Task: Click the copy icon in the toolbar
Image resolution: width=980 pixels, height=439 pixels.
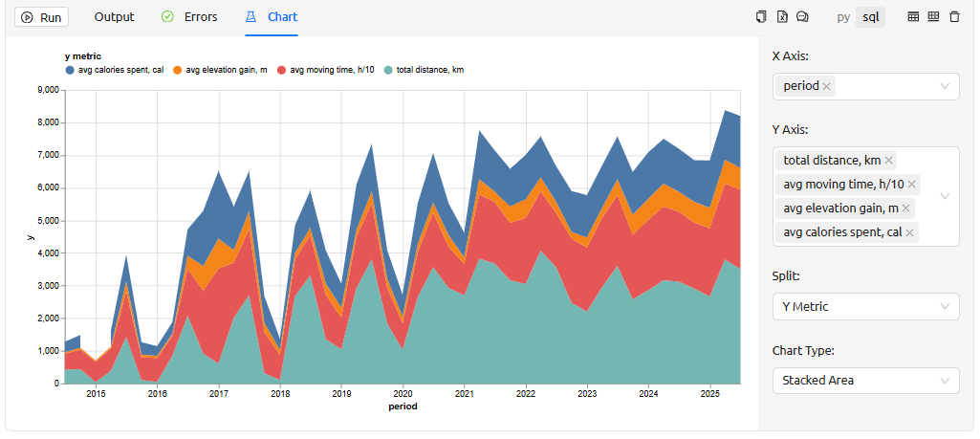Action: coord(761,17)
